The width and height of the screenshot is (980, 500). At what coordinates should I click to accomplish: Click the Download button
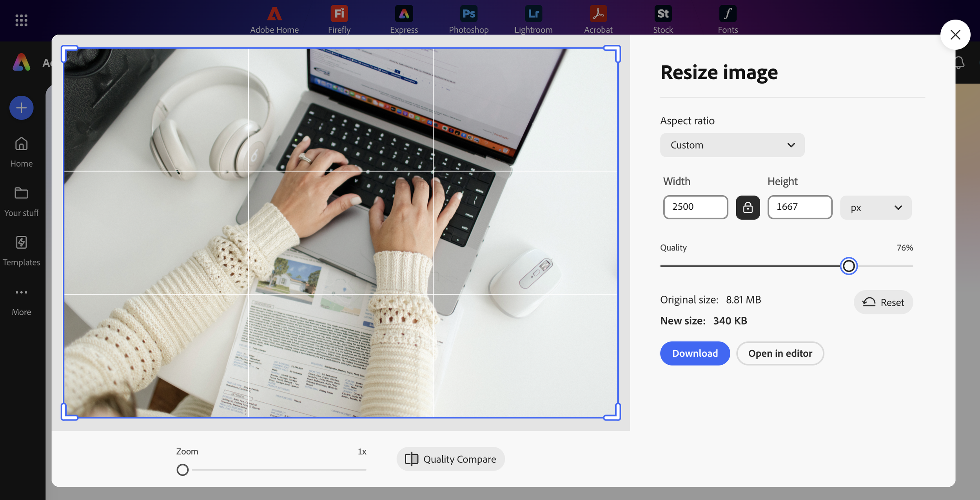tap(695, 353)
